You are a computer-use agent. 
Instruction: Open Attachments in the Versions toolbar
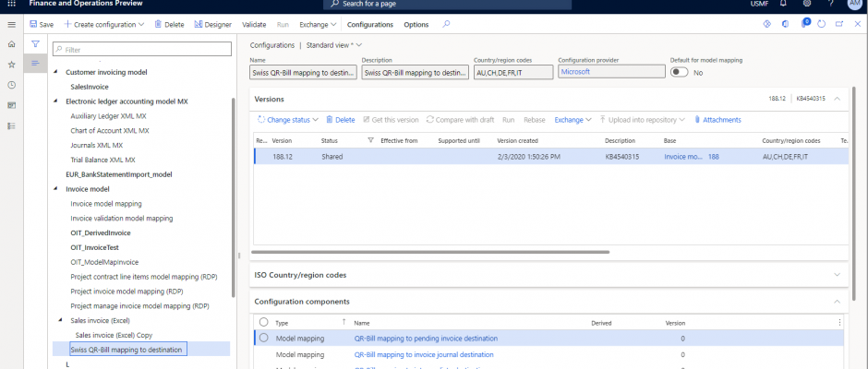tap(717, 120)
